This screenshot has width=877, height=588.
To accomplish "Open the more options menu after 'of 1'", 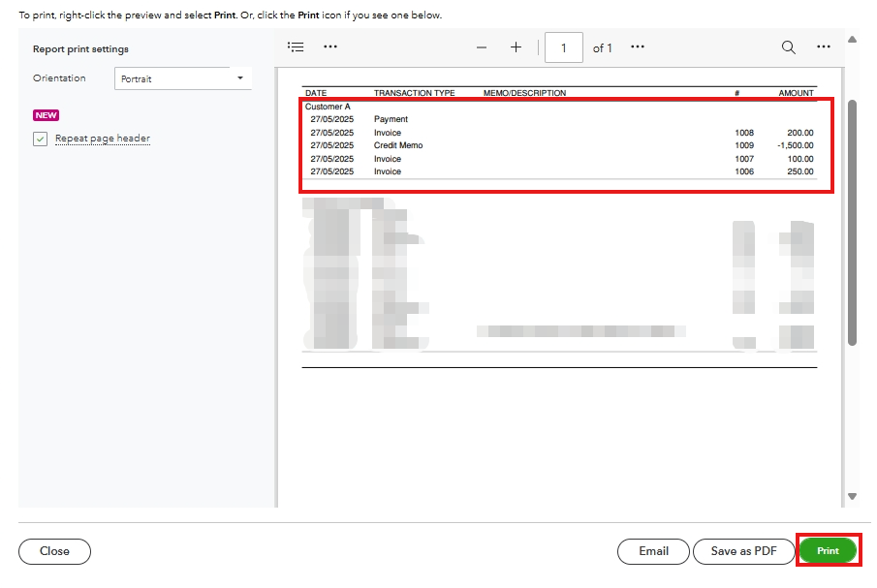I will (x=638, y=46).
